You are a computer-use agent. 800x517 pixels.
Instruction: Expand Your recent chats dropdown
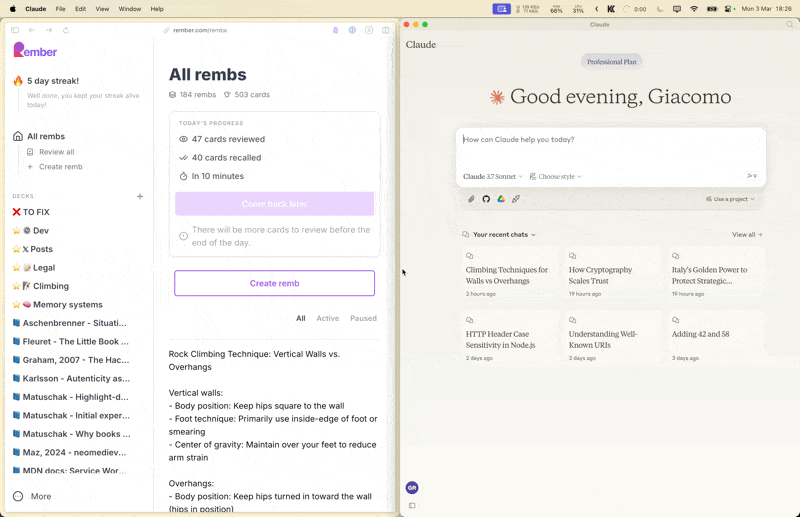coord(499,235)
